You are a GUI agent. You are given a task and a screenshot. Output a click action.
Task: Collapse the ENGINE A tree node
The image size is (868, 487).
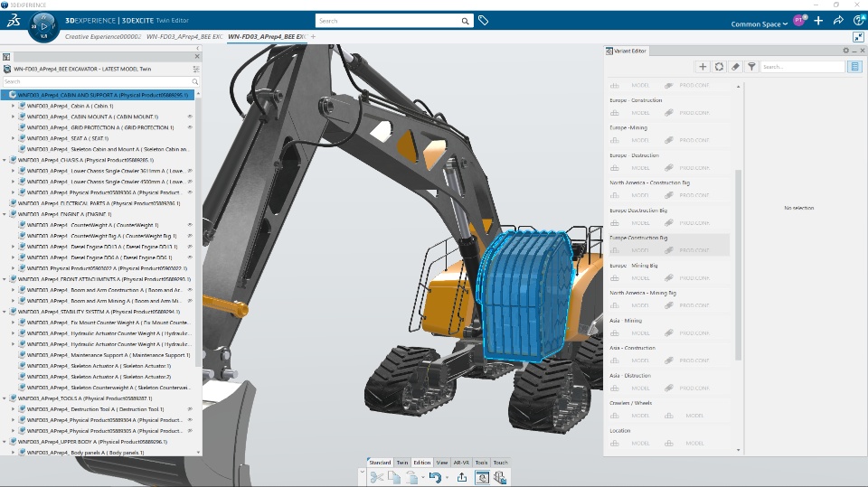tap(5, 214)
